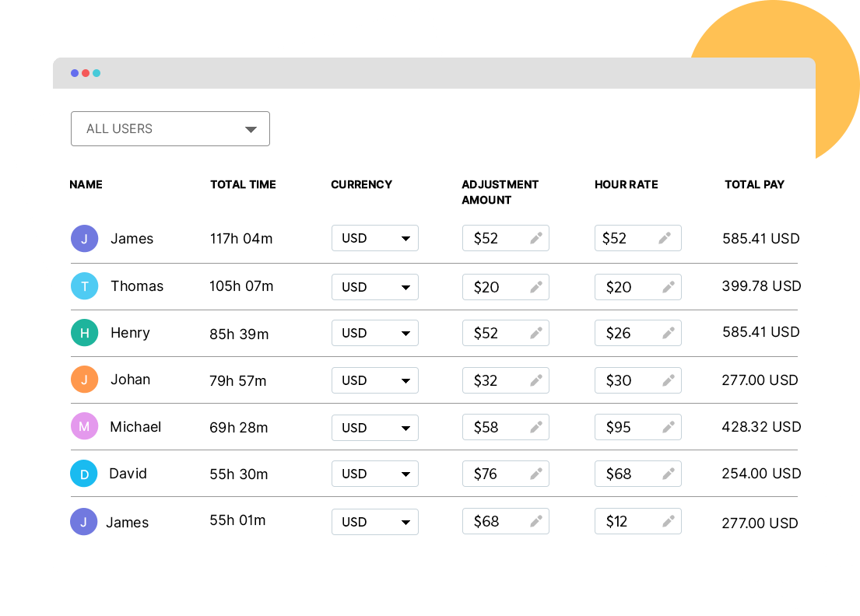Edit Thomas's hour rate using pencil icon
This screenshot has height=616, width=860.
(669, 286)
